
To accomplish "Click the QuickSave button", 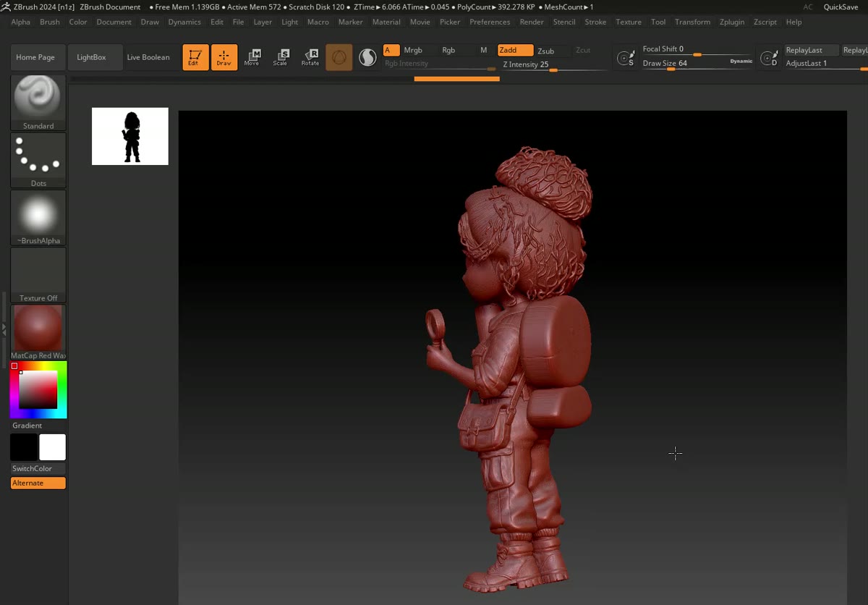I will (x=841, y=7).
